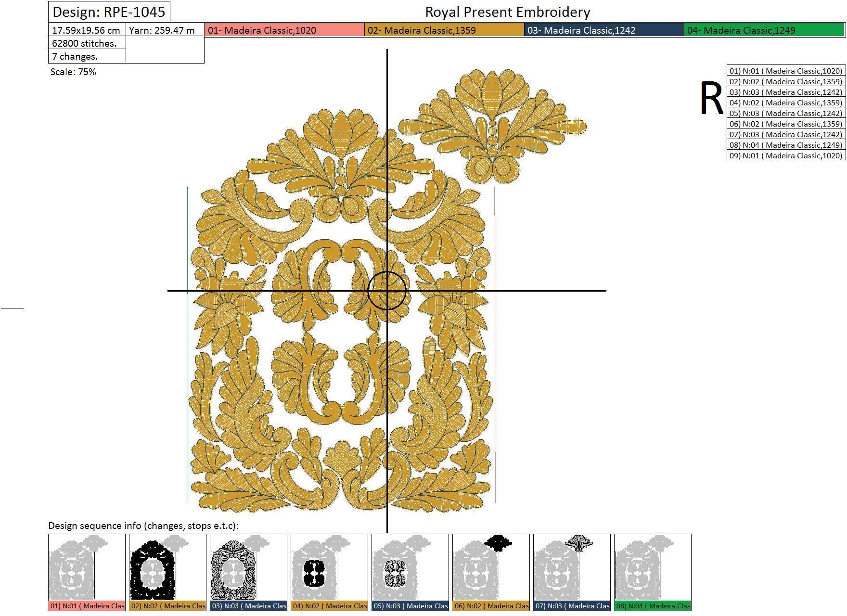Click the 17.59x19.56 cm size cell
Image resolution: width=847 pixels, height=616 pixels.
[x=87, y=30]
